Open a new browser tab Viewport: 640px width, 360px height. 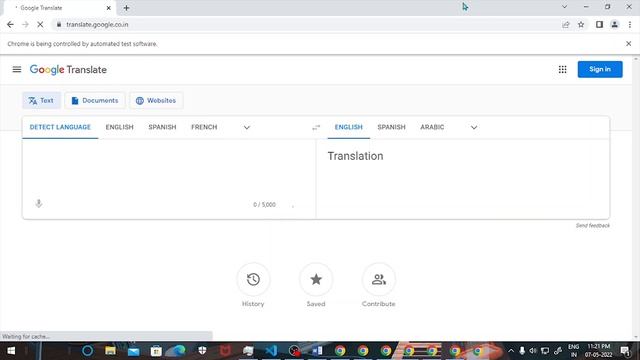tap(126, 8)
